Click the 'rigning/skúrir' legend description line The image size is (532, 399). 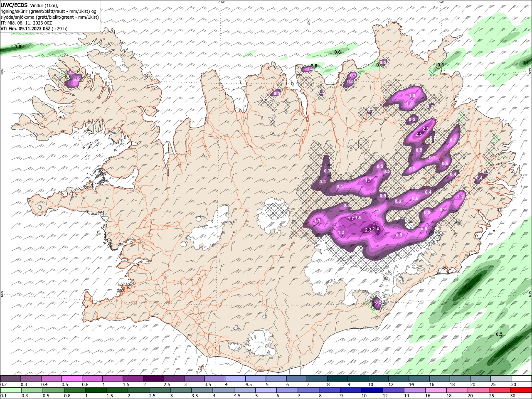tap(48, 11)
